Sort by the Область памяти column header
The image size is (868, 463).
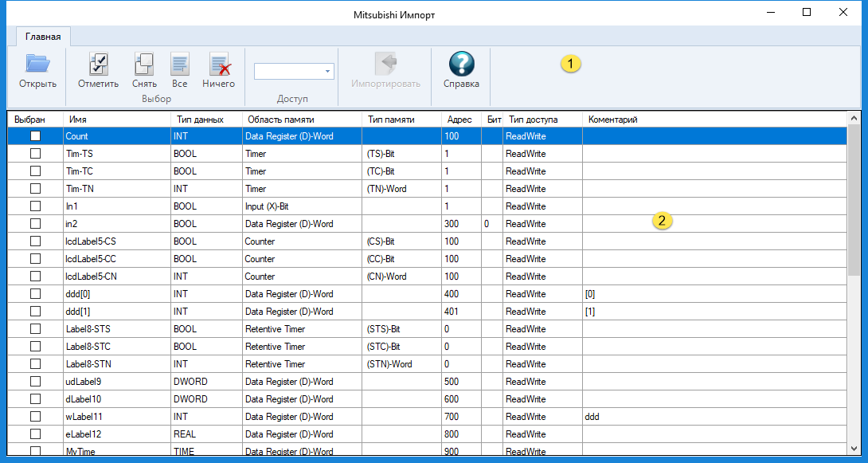pos(303,120)
